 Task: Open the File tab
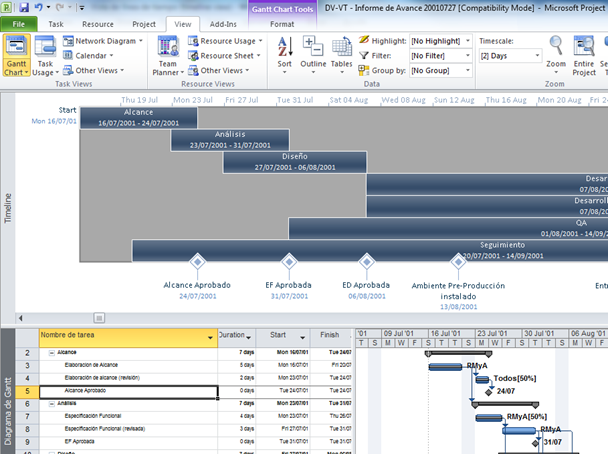(19, 24)
